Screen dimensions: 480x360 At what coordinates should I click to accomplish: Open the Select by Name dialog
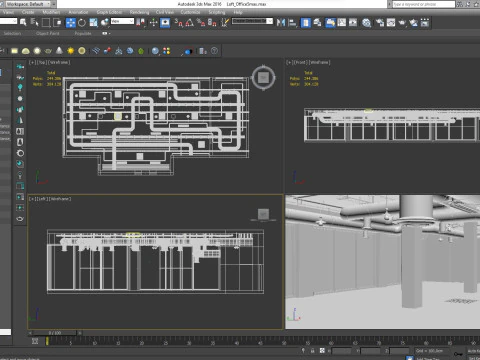34,22
